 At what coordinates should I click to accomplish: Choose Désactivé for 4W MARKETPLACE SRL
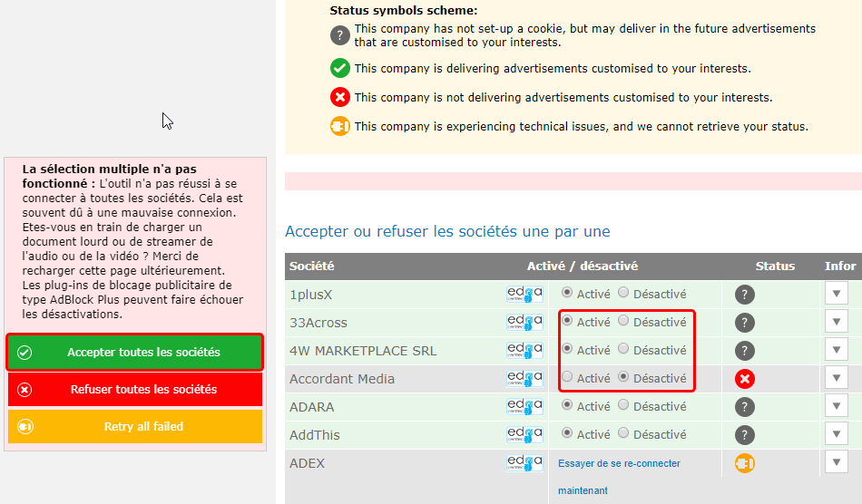tap(623, 349)
